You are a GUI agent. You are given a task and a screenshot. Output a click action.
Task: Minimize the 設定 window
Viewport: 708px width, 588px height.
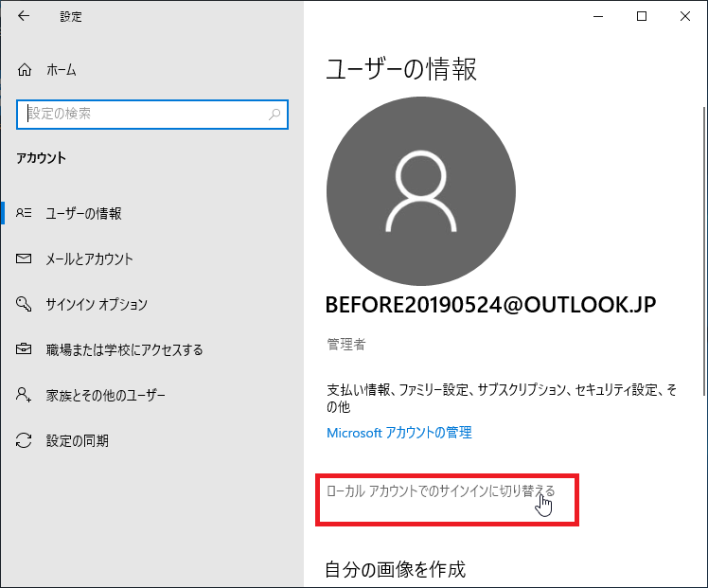click(x=598, y=16)
